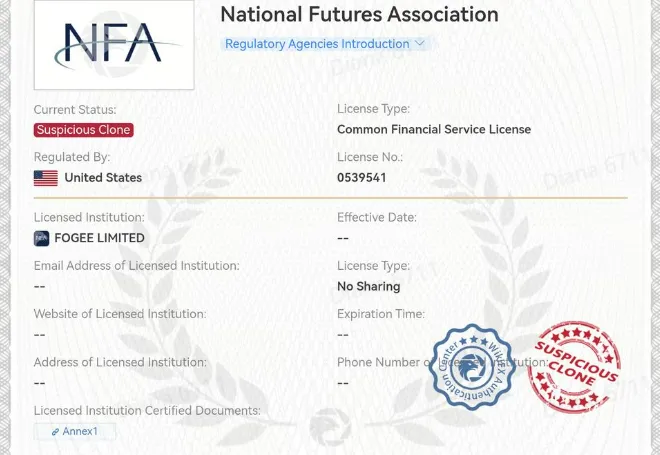Select Common Financial Service License text

434,129
